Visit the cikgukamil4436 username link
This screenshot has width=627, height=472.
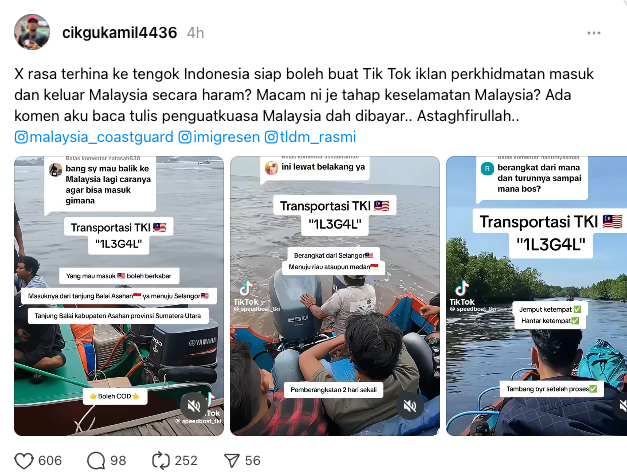click(x=120, y=33)
